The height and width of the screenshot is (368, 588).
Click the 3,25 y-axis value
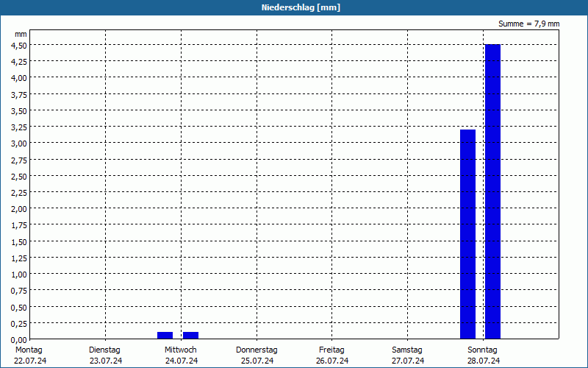(x=19, y=127)
